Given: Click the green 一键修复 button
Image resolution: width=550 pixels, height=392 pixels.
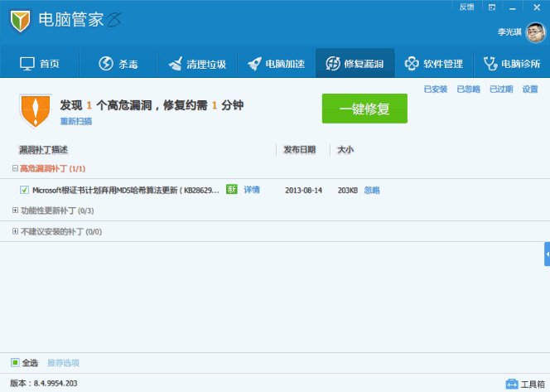Looking at the screenshot, I should pyautogui.click(x=364, y=109).
